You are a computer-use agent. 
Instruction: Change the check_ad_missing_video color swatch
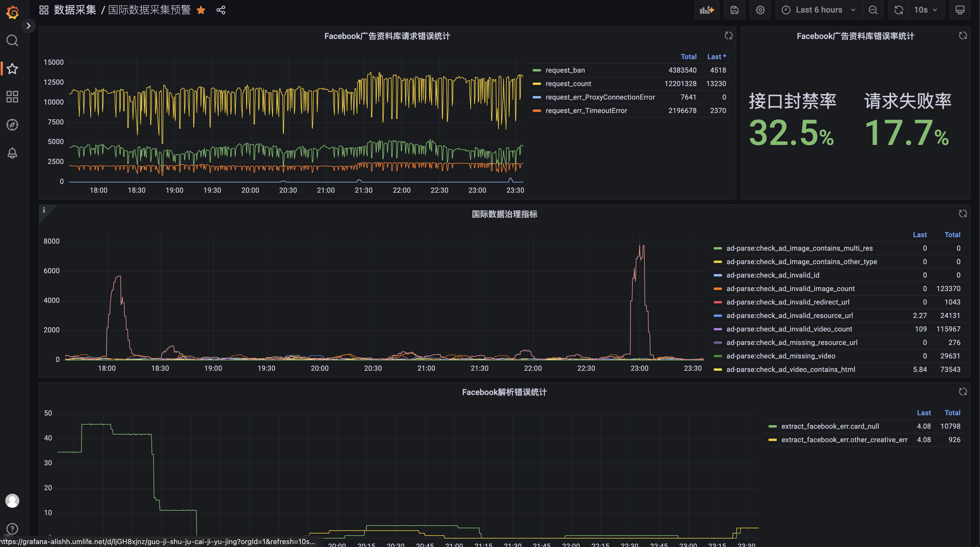718,356
